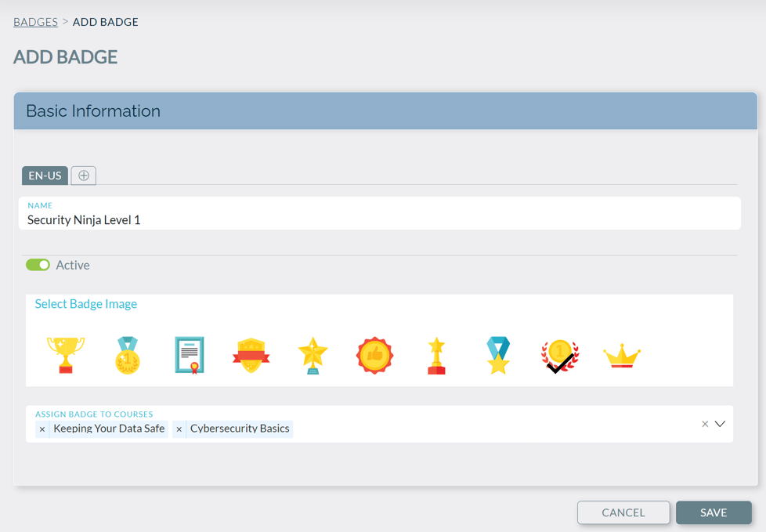
Task: Pick the certificate badge image
Action: [x=189, y=354]
